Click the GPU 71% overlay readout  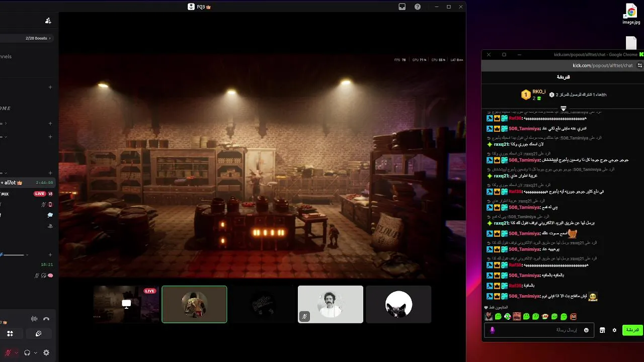419,60
